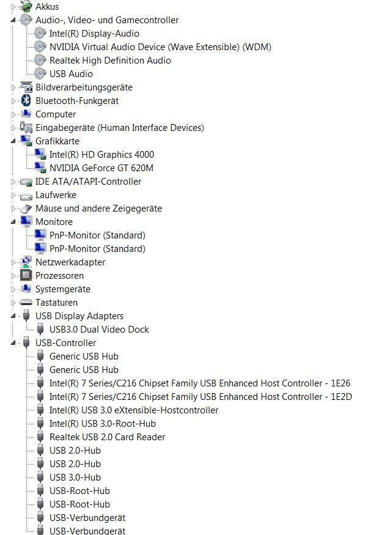Click the Netzwerkadapter network icon
The width and height of the screenshot is (392, 535).
[x=26, y=262]
